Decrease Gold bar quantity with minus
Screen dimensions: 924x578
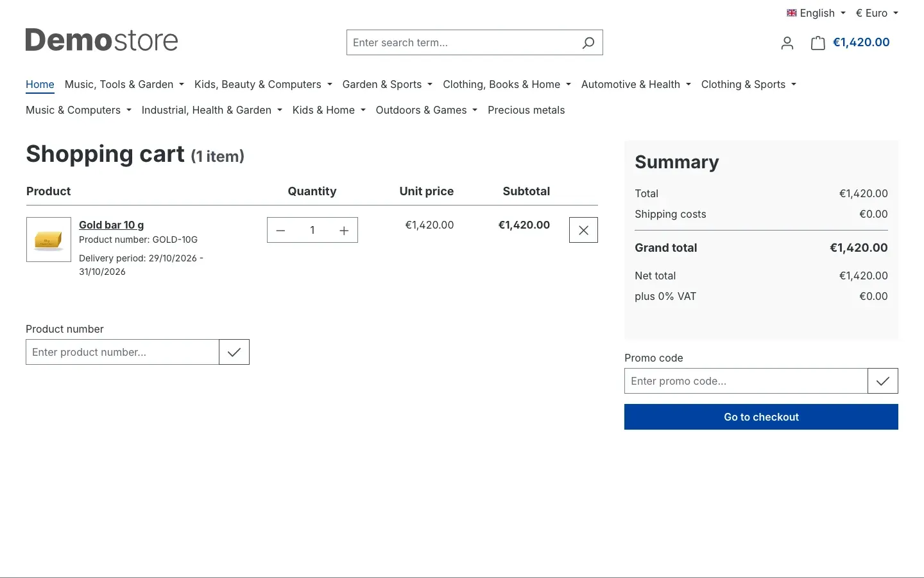[x=280, y=231]
